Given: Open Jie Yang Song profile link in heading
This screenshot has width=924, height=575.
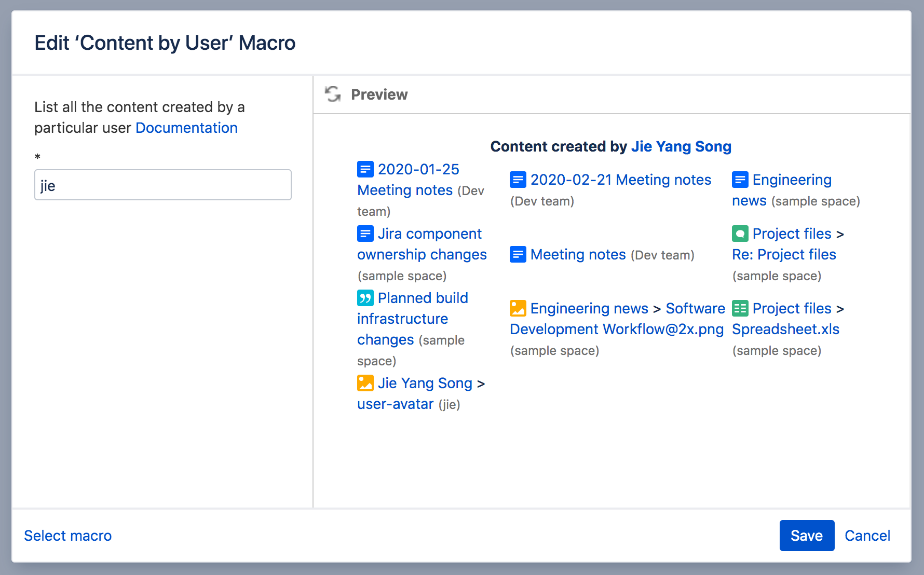Looking at the screenshot, I should click(x=681, y=146).
